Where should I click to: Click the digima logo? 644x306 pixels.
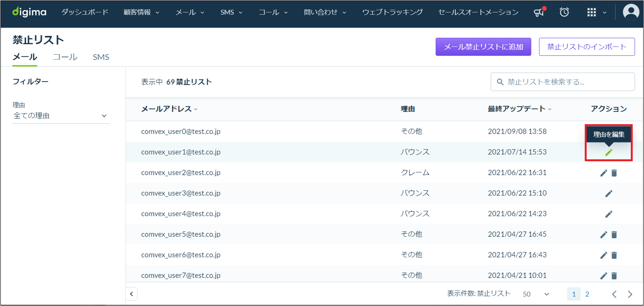29,12
